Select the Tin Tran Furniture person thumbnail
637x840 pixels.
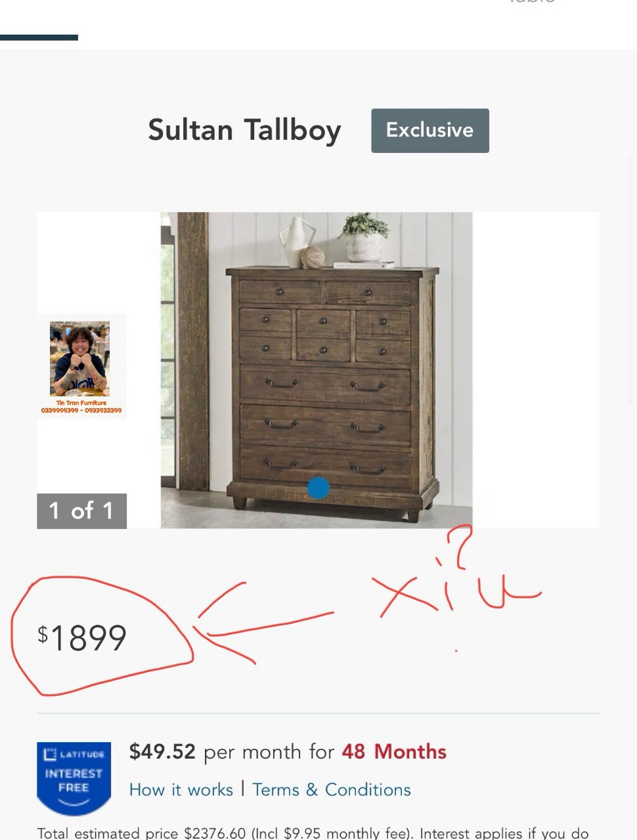(x=81, y=366)
